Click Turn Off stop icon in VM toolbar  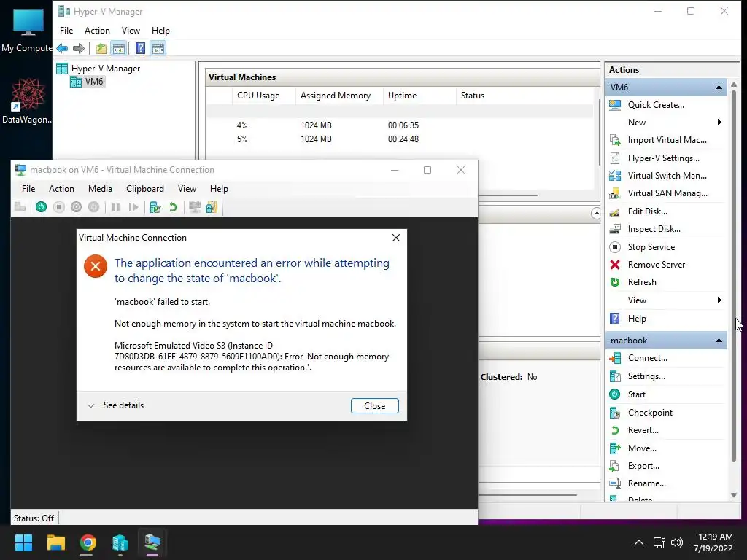[x=59, y=207]
